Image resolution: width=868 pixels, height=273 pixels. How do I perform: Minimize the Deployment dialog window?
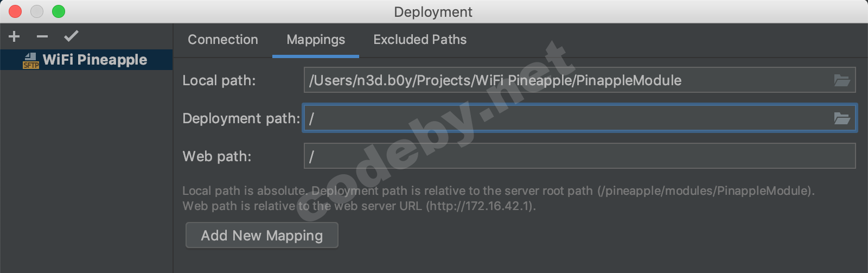point(37,11)
